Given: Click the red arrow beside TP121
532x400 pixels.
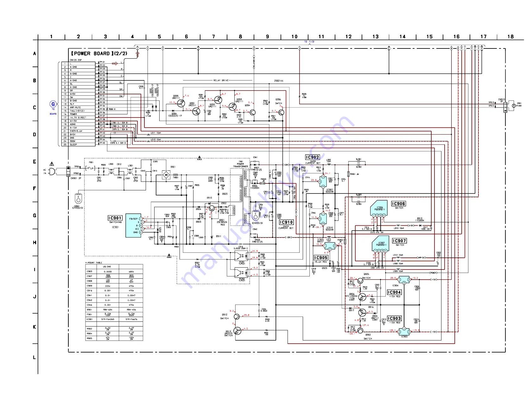Looking at the screenshot, I should (x=115, y=63).
